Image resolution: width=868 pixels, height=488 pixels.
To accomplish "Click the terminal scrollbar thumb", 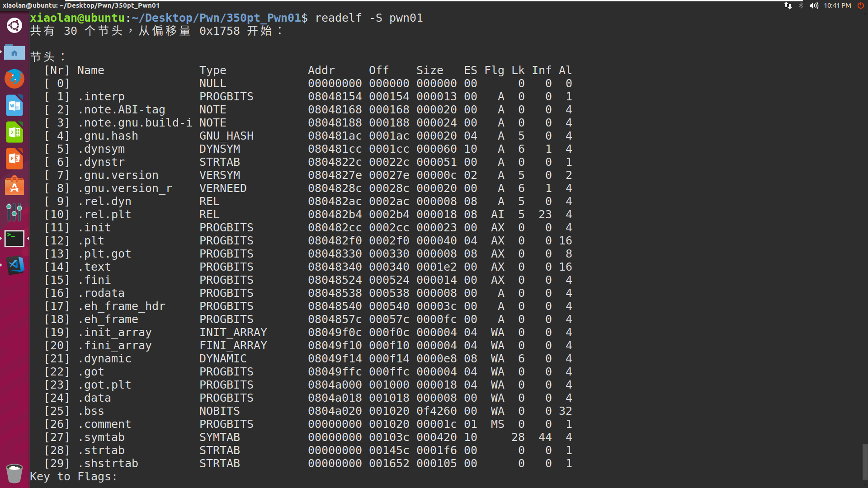I will point(865,462).
